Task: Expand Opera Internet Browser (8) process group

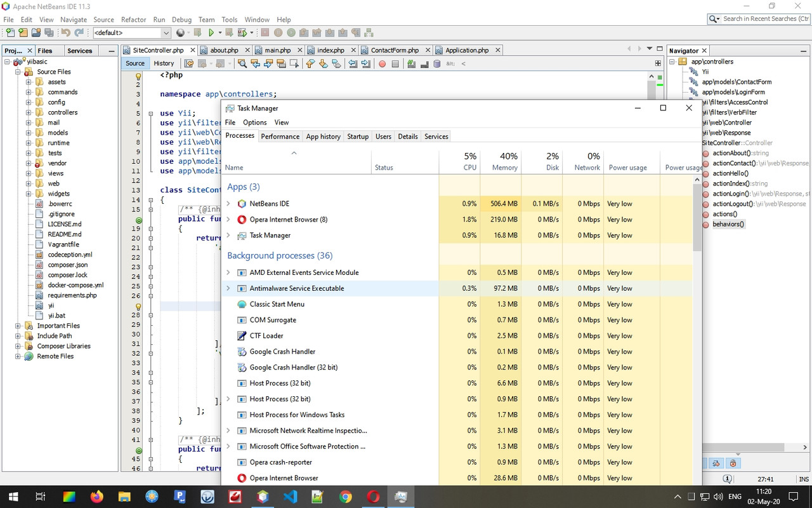Action: tap(228, 220)
